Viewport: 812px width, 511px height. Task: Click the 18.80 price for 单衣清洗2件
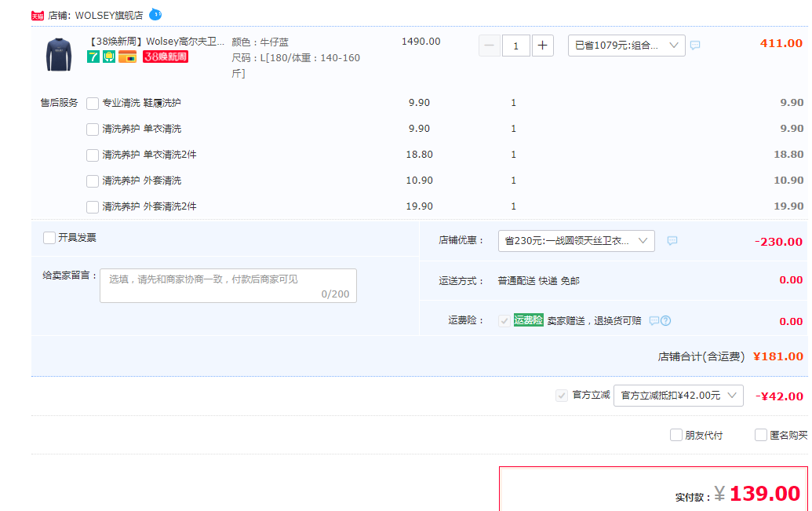(x=420, y=155)
